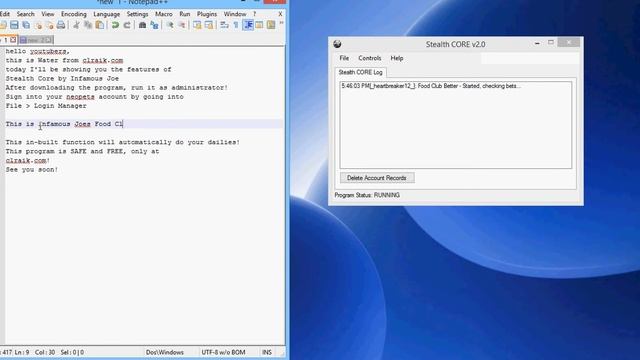Click the Delete Account Records button

coord(377,178)
